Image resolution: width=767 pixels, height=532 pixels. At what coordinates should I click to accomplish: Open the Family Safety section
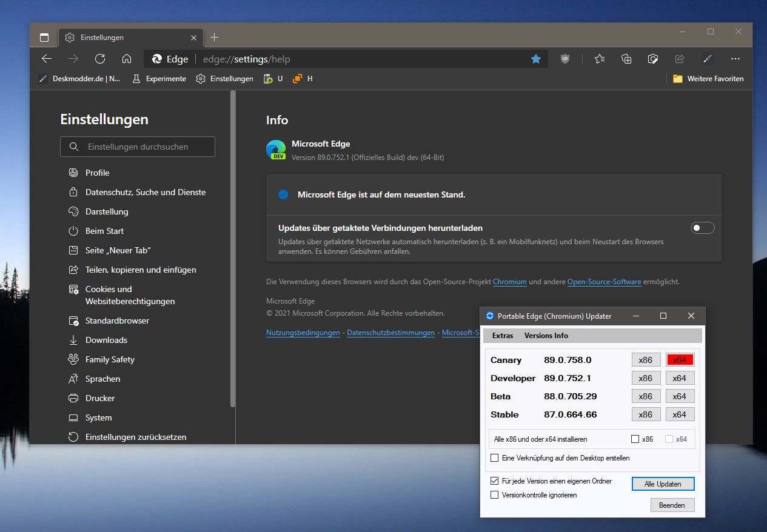[110, 359]
